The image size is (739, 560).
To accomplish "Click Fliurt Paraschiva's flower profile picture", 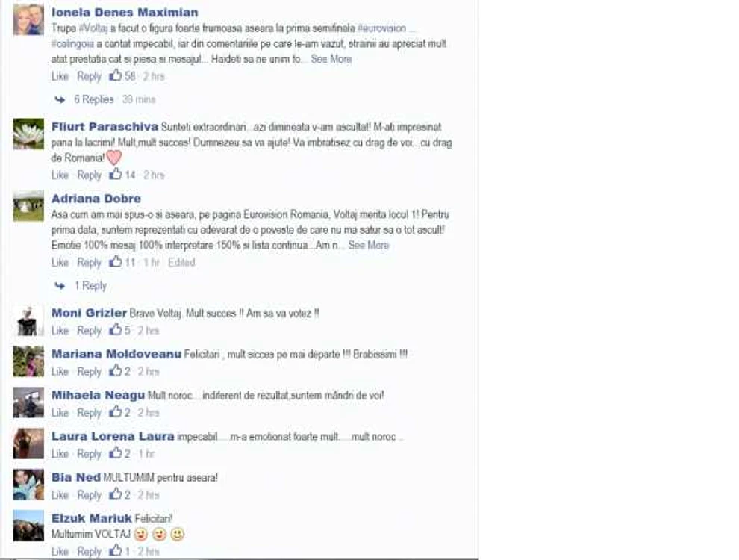I will pos(28,134).
